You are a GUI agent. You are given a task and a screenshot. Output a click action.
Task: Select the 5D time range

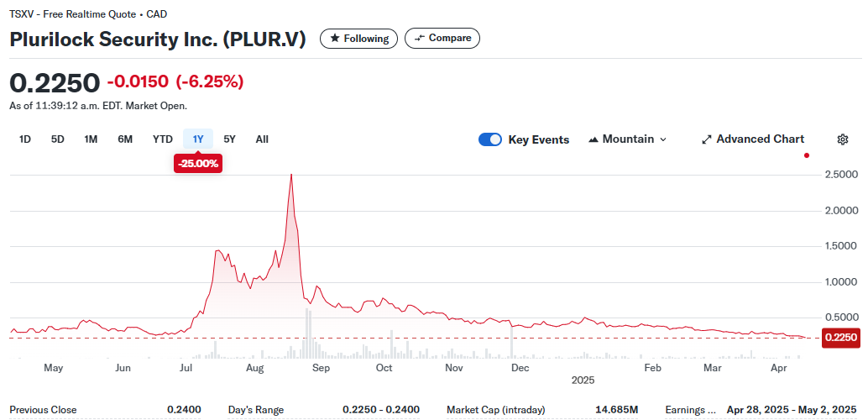(58, 139)
